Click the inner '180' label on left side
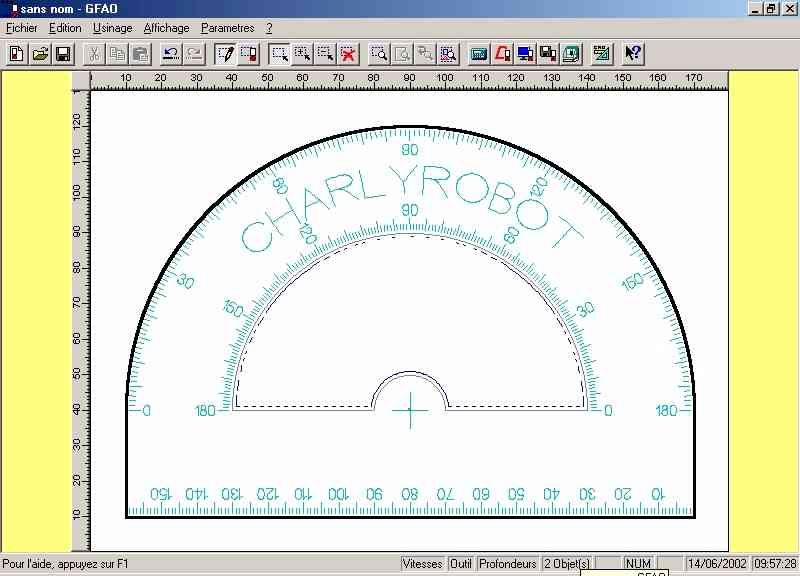The width and height of the screenshot is (800, 576). pos(205,411)
